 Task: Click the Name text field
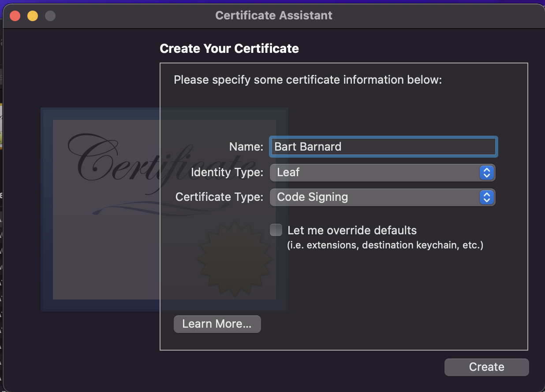(x=383, y=147)
